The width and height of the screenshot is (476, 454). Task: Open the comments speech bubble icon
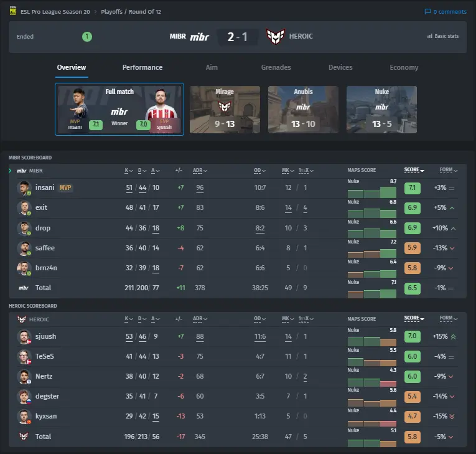tap(427, 12)
